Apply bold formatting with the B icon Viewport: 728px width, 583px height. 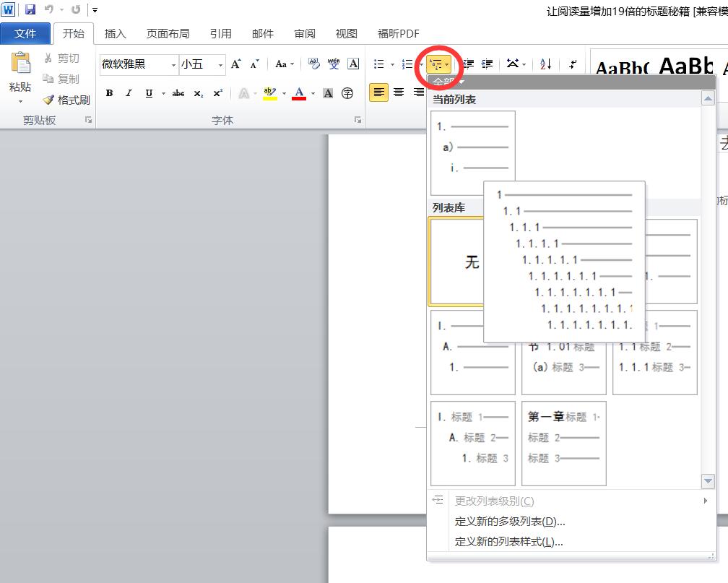[x=109, y=93]
